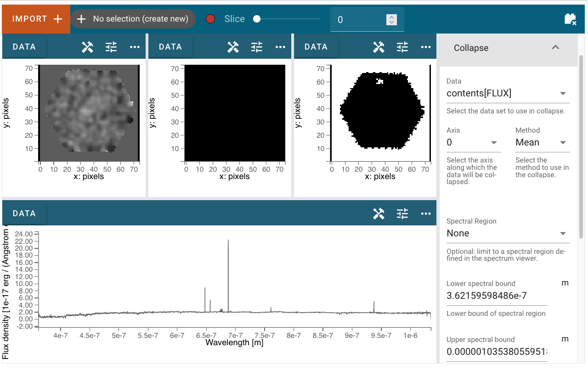
Task: Open DATA menu of second viewer
Action: [170, 47]
